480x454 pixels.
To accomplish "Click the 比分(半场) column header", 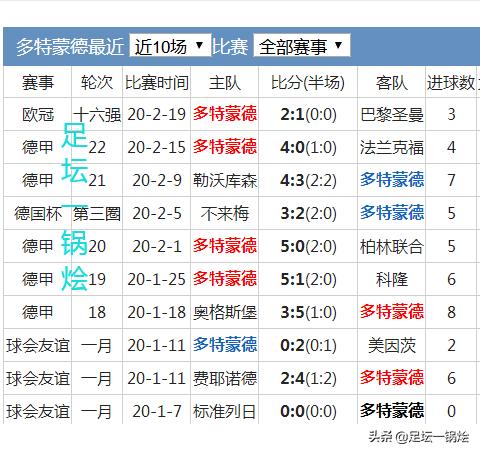I will point(308,82).
